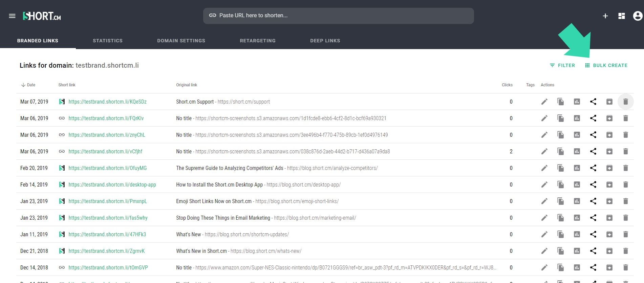This screenshot has width=644, height=283.
Task: Open statistics for KQeSDz link
Action: point(577,102)
